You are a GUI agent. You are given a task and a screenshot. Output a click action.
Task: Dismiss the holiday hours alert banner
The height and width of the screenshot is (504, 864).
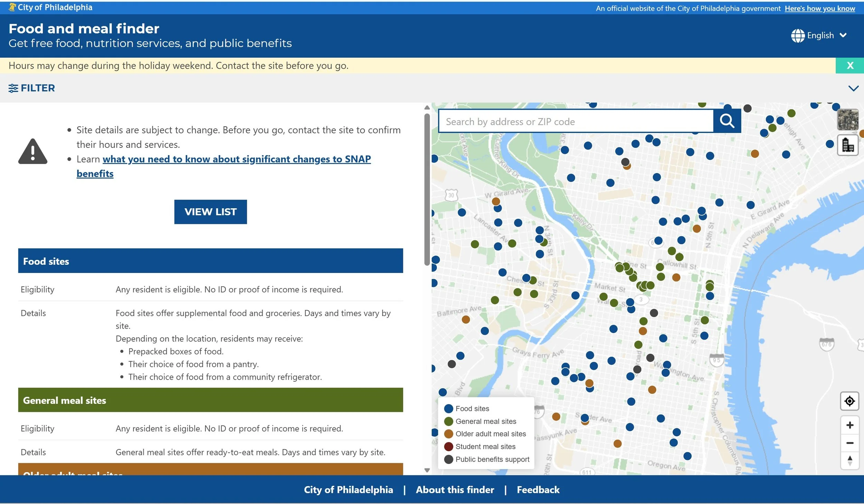[850, 66]
